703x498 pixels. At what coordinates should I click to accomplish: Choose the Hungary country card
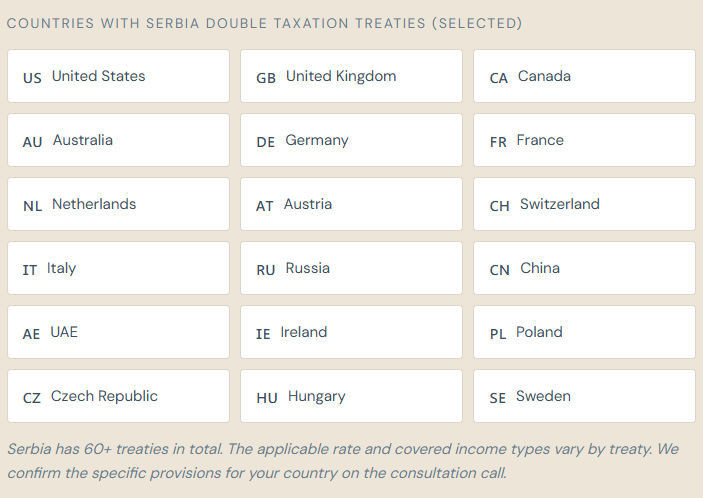point(351,396)
